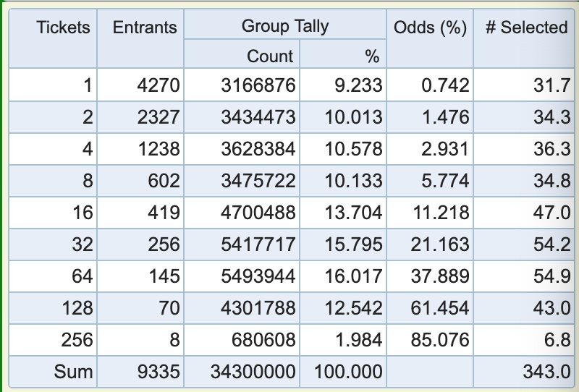Select odds value 61.454
Viewport: 579px width, 392px height.
[x=440, y=308]
